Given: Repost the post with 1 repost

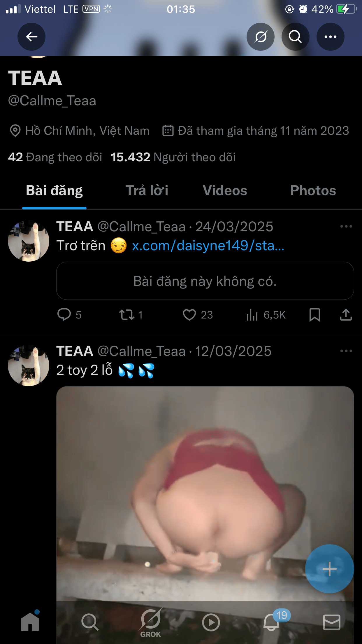Looking at the screenshot, I should [127, 315].
